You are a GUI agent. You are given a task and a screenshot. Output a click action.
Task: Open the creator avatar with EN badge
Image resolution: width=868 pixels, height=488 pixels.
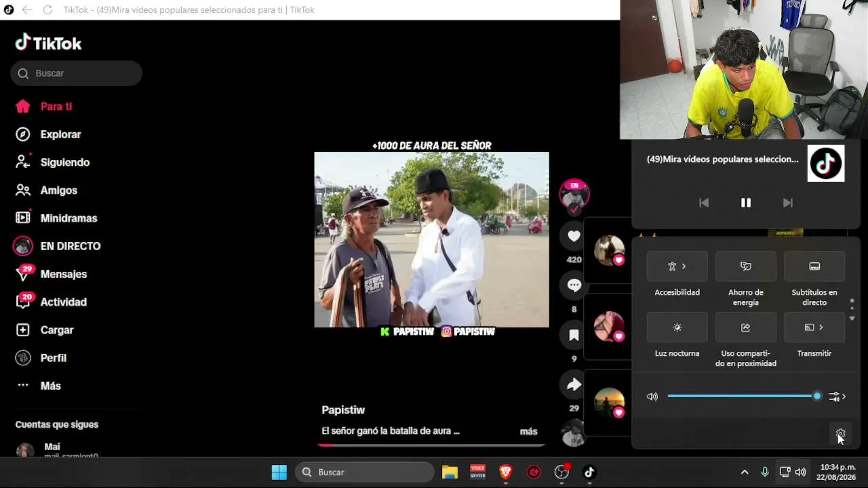click(574, 195)
